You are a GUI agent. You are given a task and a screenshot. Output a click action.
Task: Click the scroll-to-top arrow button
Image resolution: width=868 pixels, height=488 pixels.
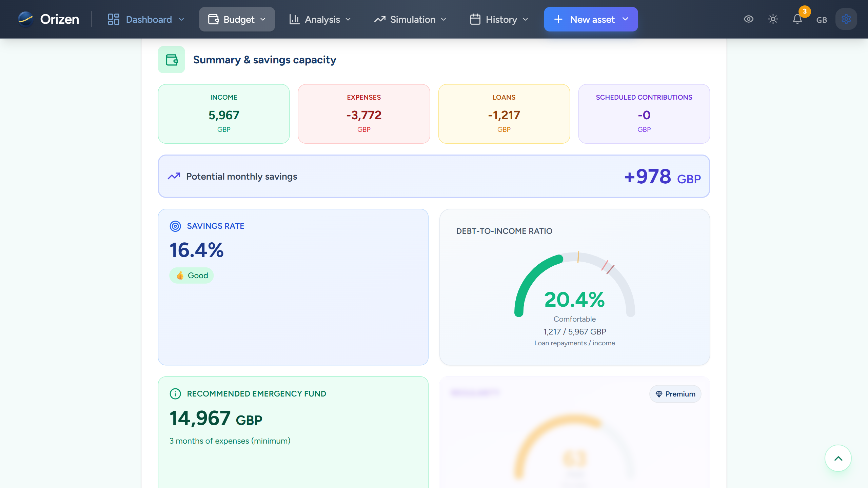[x=838, y=458]
